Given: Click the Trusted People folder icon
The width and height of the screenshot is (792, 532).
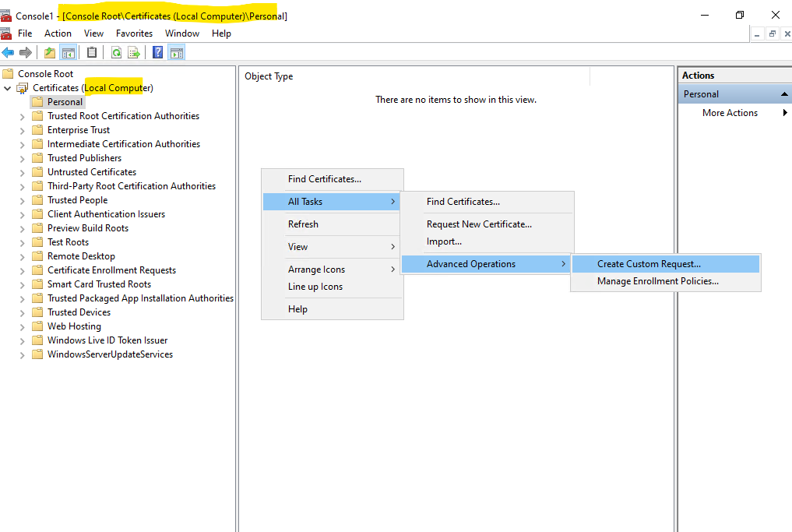Looking at the screenshot, I should tap(37, 200).
